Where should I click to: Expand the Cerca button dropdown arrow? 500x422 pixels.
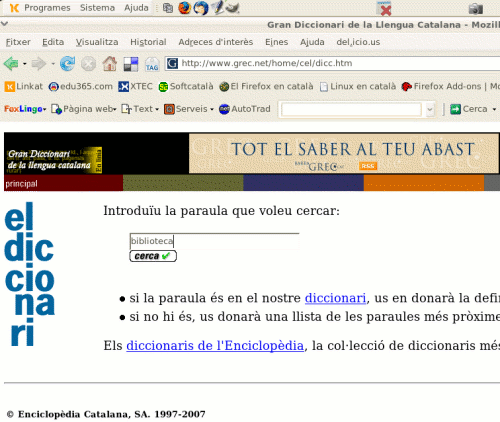pos(494,109)
